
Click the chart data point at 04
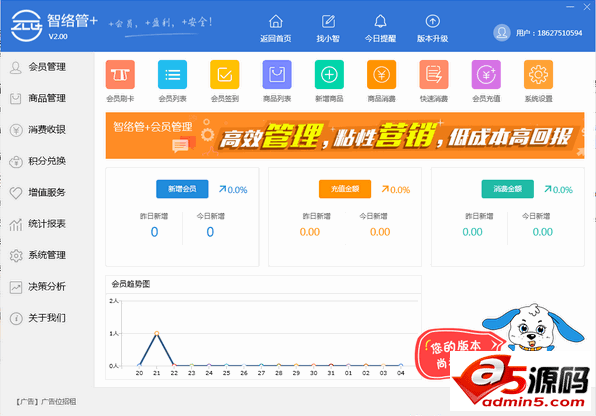point(401,365)
